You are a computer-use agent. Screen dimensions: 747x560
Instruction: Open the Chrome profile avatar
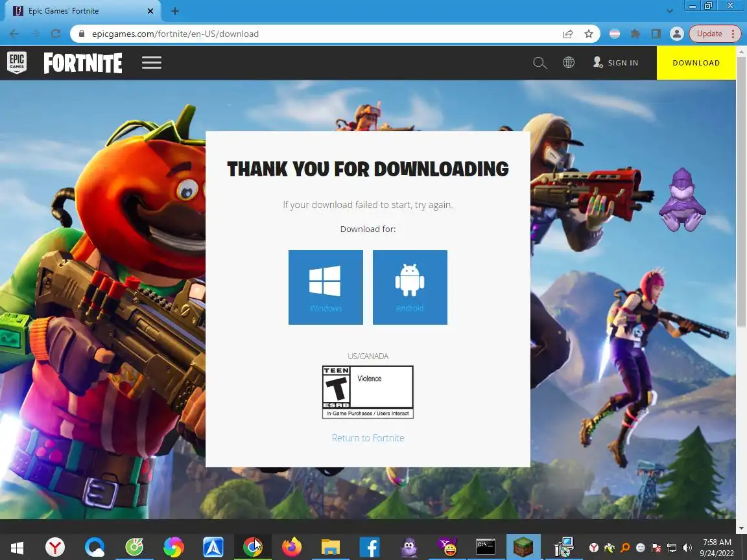click(x=676, y=34)
